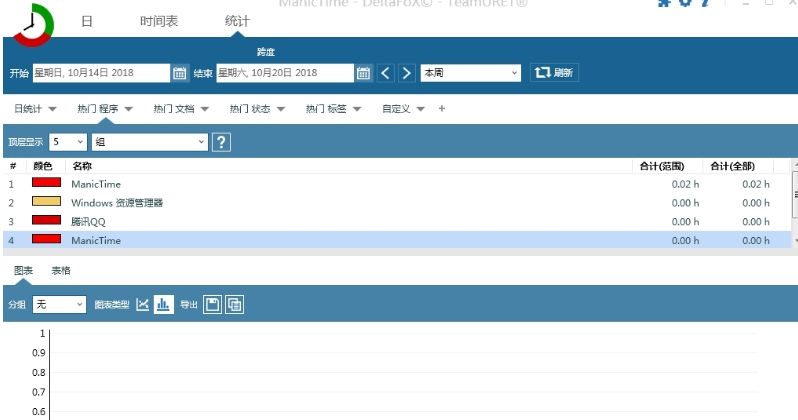Expand the 自定义 dropdown arrow
798x420 pixels.
click(x=420, y=109)
